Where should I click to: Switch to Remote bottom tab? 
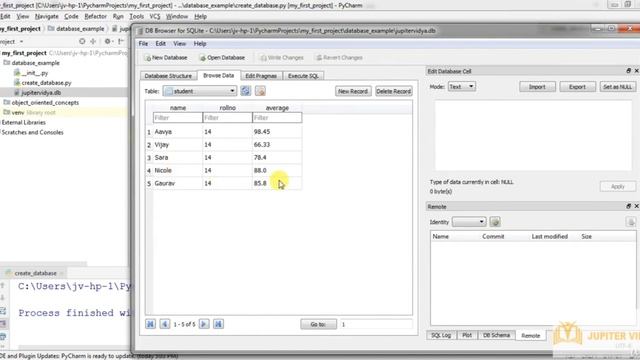point(531,336)
